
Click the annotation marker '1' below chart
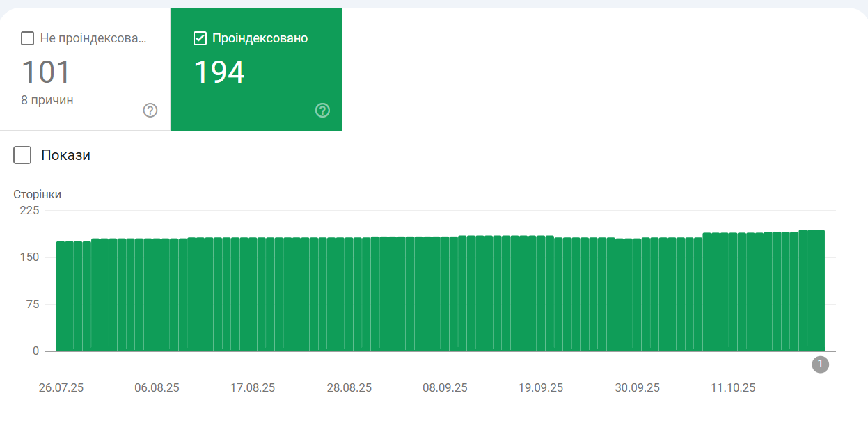(820, 364)
